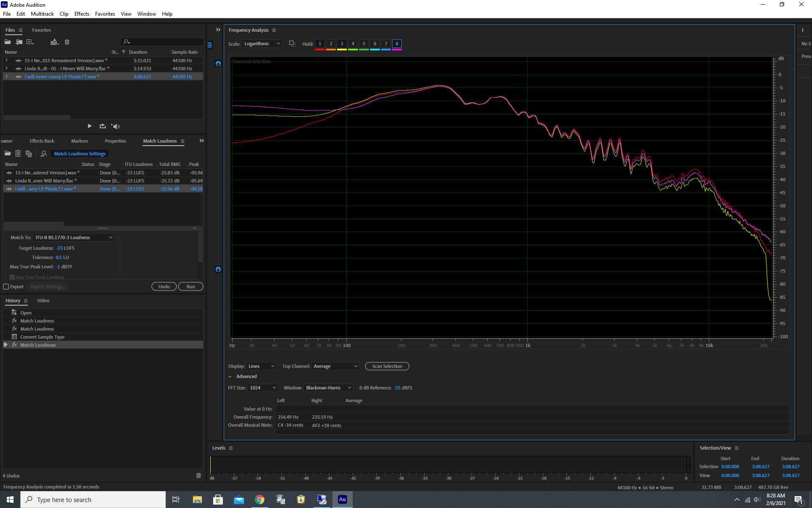
Task: Toggle Hold button 7
Action: click(x=386, y=44)
